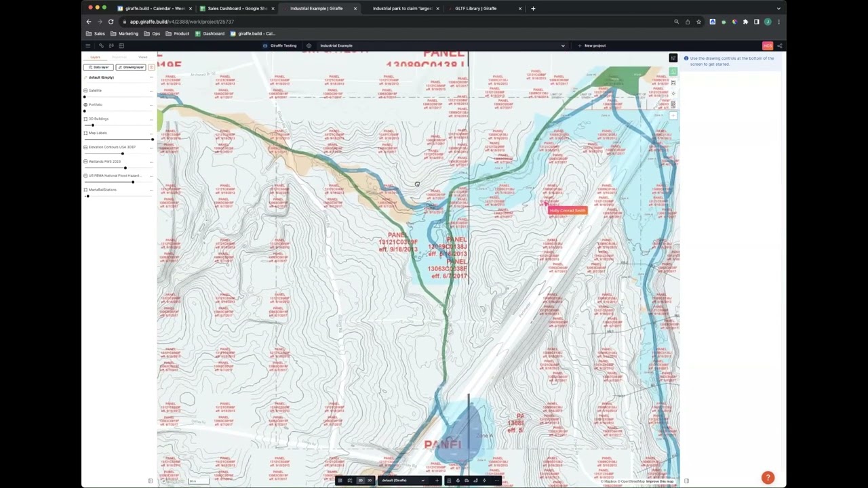Click the Data layer button

click(98, 67)
